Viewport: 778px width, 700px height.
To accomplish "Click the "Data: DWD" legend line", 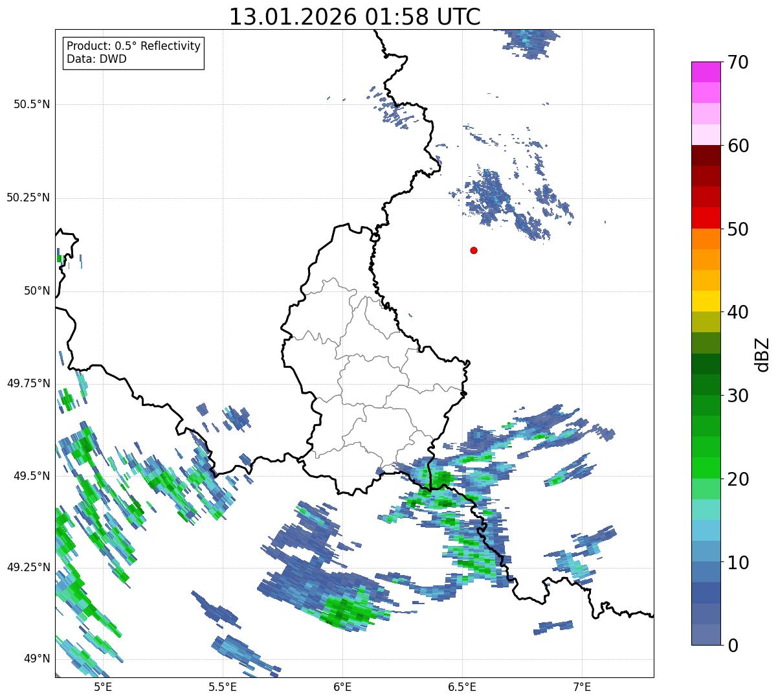I will tap(96, 59).
